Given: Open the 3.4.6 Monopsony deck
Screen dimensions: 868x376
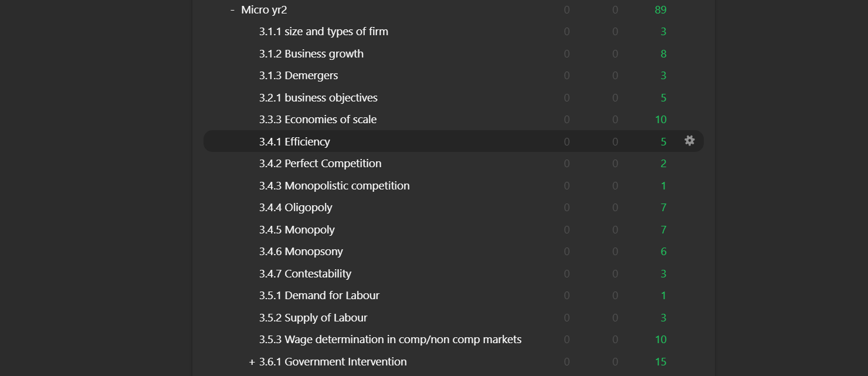Looking at the screenshot, I should (301, 252).
